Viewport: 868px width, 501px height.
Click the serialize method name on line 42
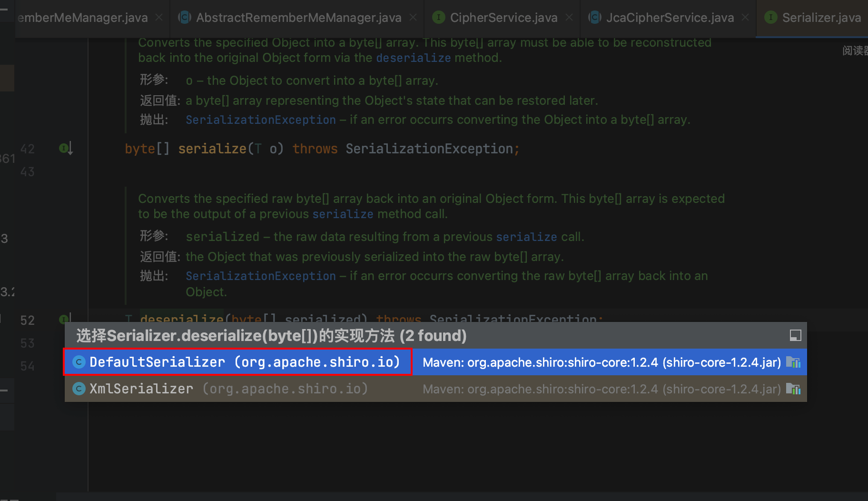212,149
